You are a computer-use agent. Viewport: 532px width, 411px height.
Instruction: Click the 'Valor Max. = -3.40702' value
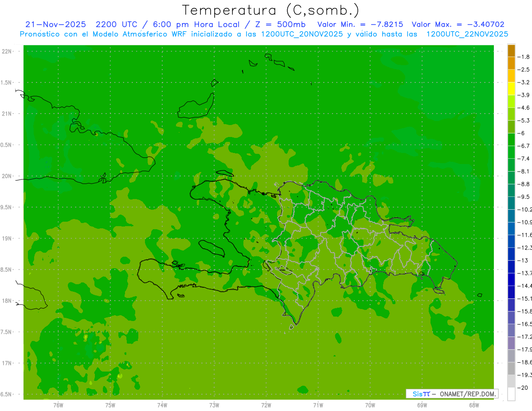click(x=458, y=24)
